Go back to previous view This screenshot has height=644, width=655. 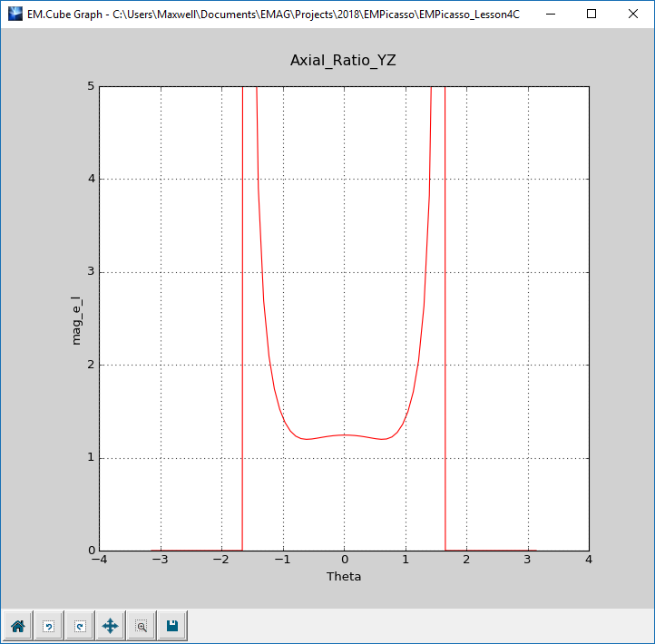tap(48, 626)
